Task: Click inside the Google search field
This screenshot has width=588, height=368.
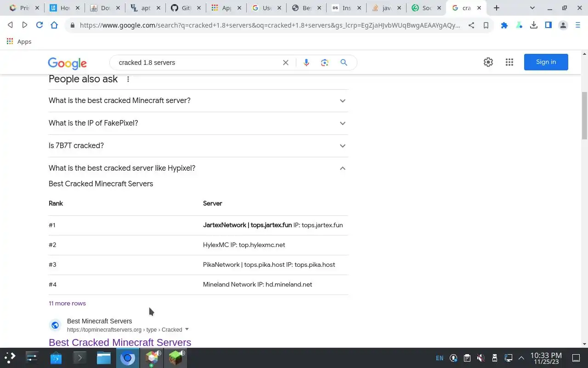Action: tap(198, 63)
